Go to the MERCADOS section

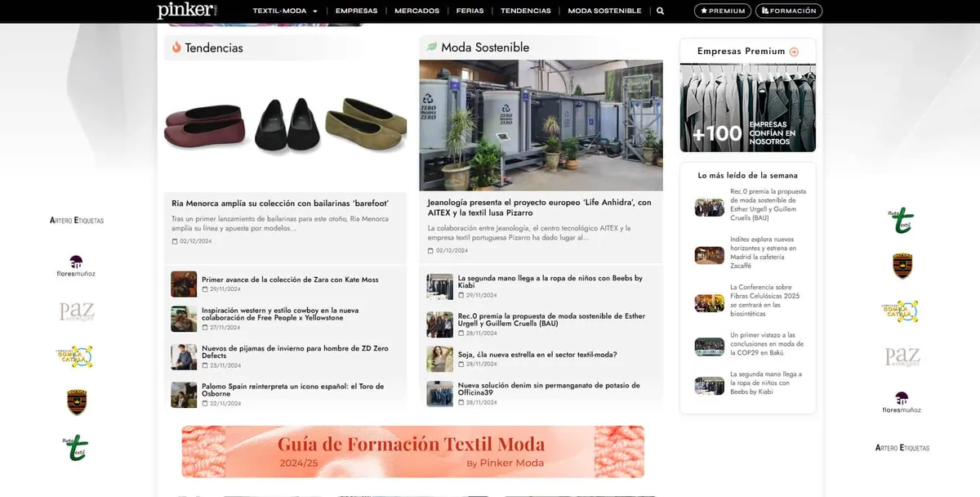pos(416,11)
